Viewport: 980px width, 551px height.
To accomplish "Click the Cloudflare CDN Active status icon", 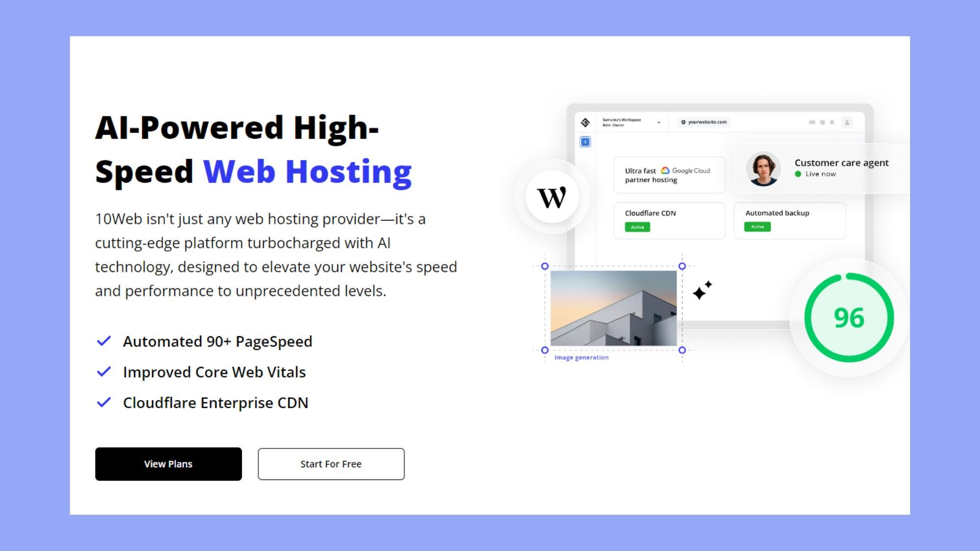I will (x=636, y=227).
